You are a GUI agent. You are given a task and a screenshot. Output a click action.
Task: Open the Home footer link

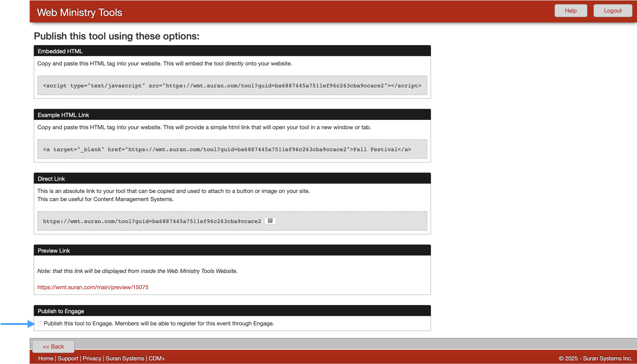pyautogui.click(x=46, y=358)
